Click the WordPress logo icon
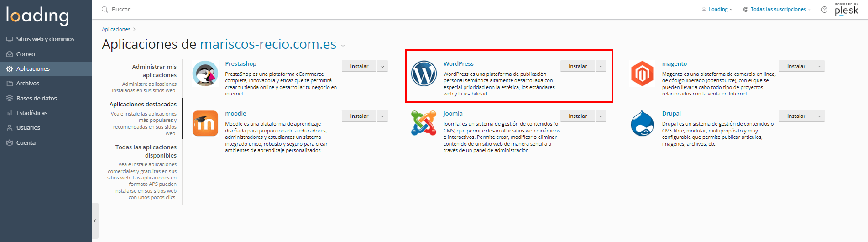The image size is (868, 242). click(x=424, y=74)
